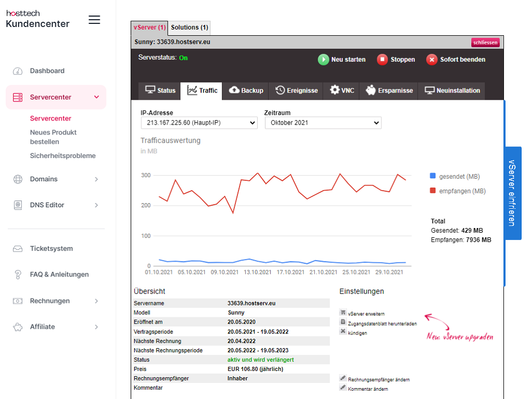Click the red Stoppen stop icon
The height and width of the screenshot is (399, 532).
(x=382, y=60)
